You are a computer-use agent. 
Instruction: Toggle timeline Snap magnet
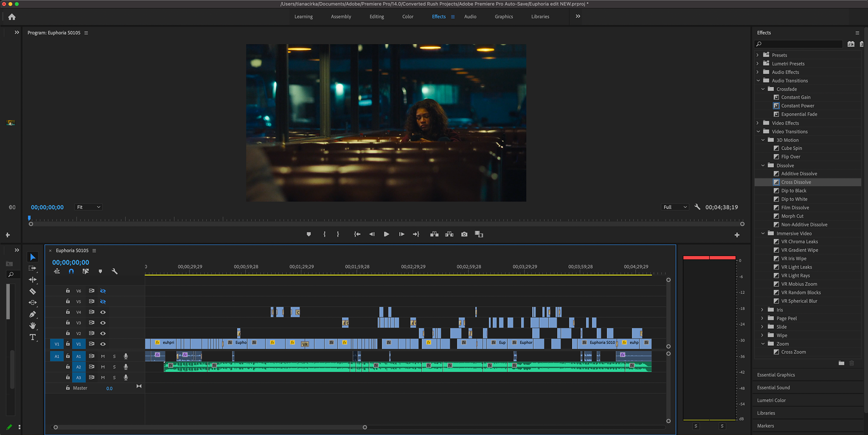71,271
